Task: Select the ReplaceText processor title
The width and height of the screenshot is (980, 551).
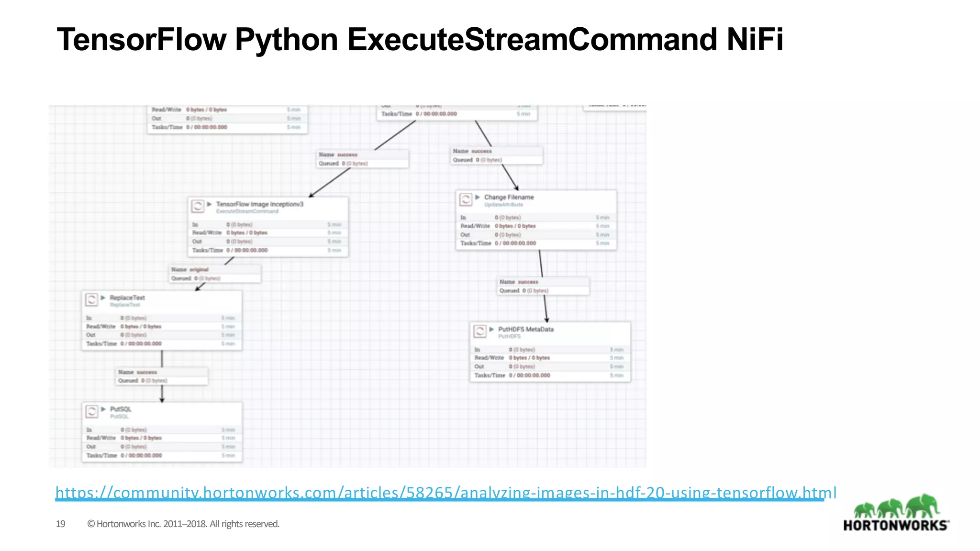Action: click(127, 298)
